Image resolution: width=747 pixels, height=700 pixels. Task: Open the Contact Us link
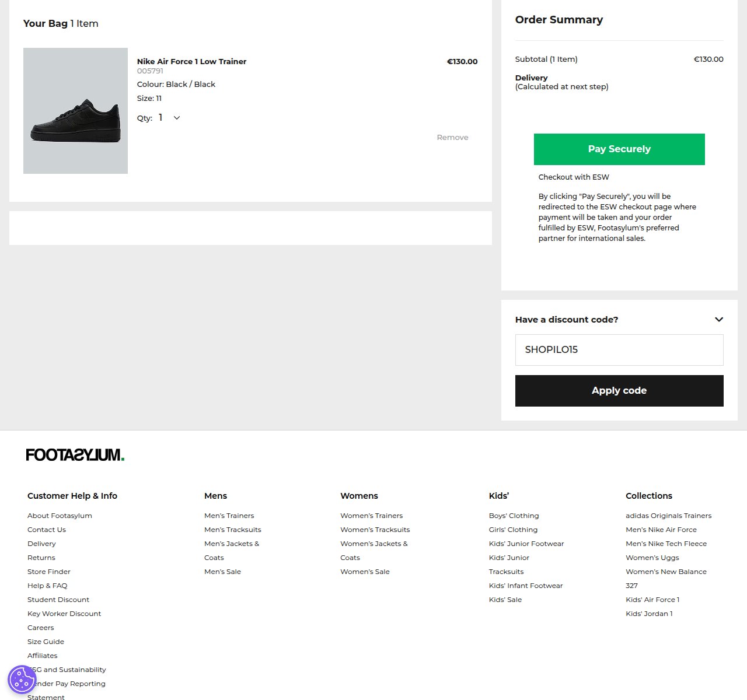(47, 530)
